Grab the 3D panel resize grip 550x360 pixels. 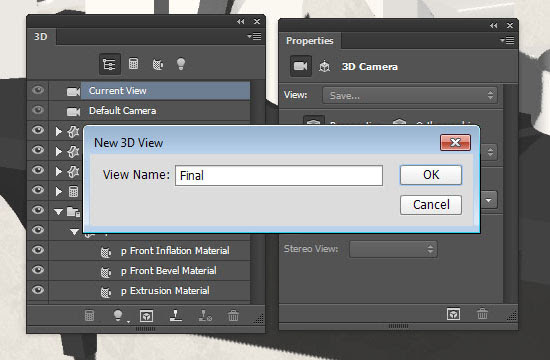pyautogui.click(x=259, y=319)
